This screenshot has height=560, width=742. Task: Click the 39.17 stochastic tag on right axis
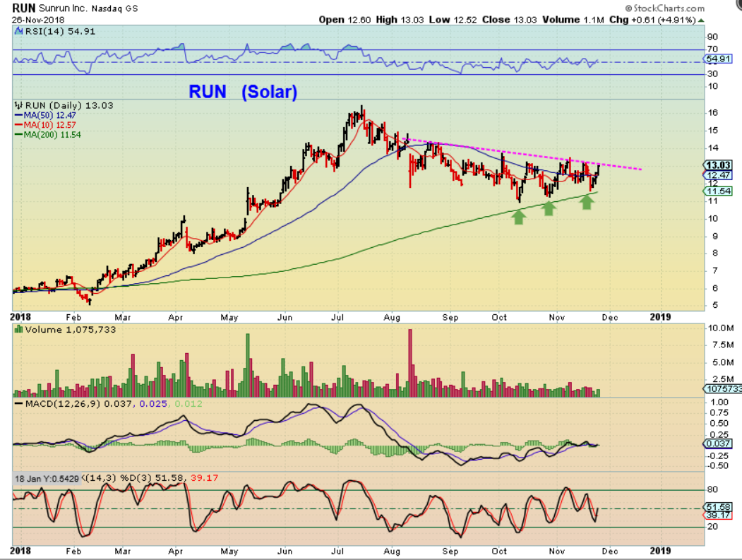coord(718,515)
